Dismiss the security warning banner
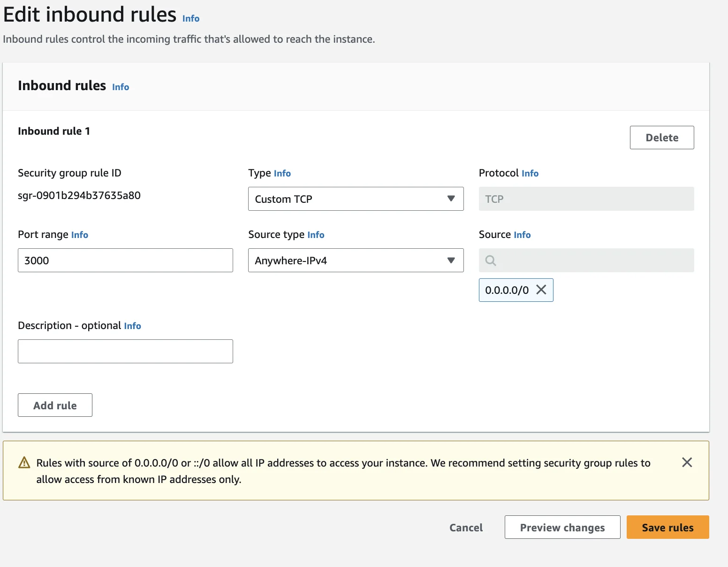The image size is (728, 567). click(x=687, y=462)
